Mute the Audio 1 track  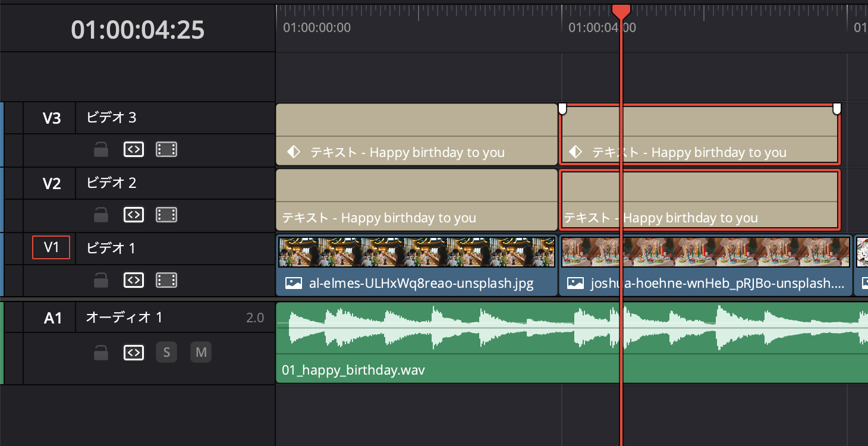pos(201,353)
